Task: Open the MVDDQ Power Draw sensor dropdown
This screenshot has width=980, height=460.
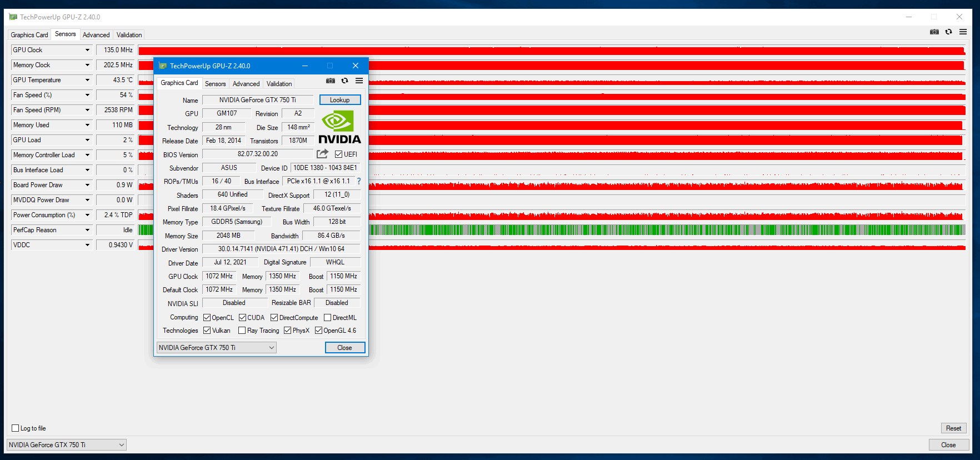Action: pos(87,200)
